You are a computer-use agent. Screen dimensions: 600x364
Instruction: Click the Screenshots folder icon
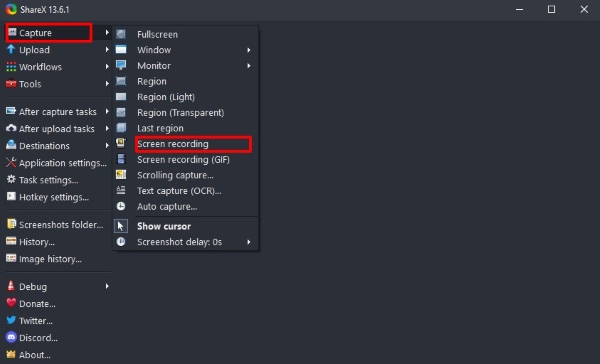(11, 224)
